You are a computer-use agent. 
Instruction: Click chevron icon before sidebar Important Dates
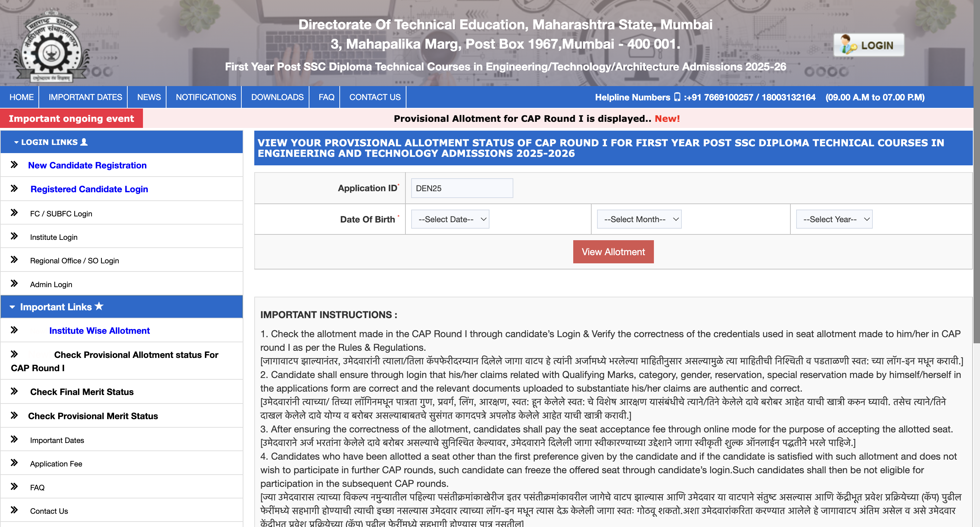pos(14,439)
